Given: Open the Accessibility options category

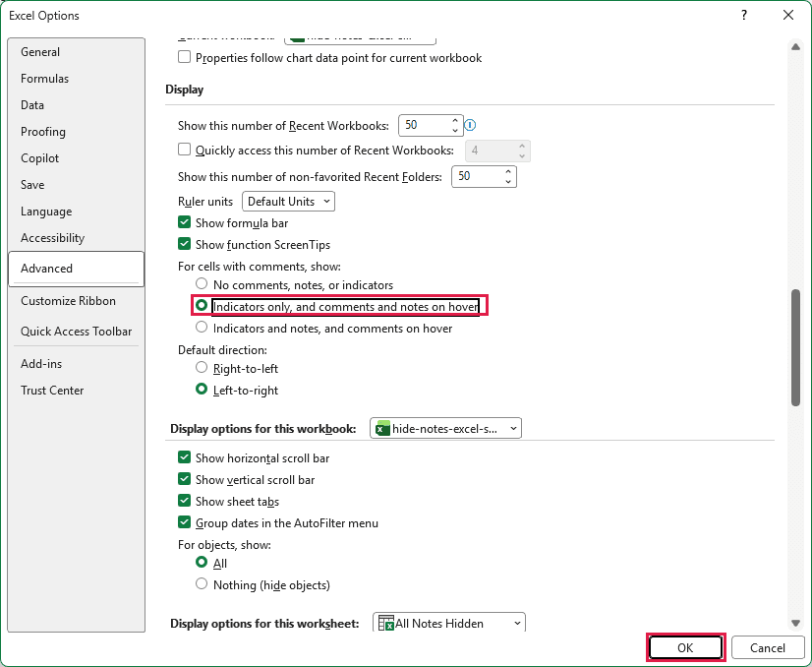Looking at the screenshot, I should pos(76,238).
